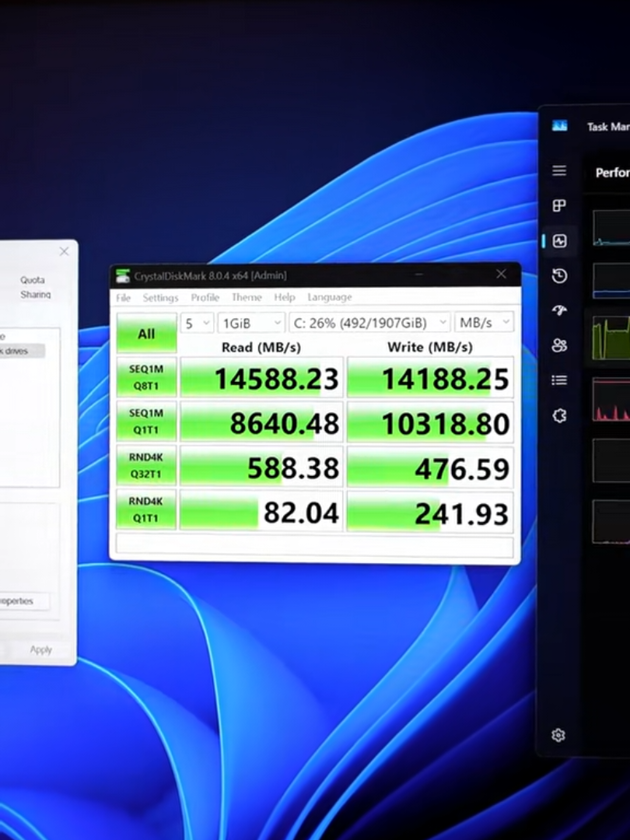
Task: Run RND4K Q1T1 test
Action: [x=146, y=509]
